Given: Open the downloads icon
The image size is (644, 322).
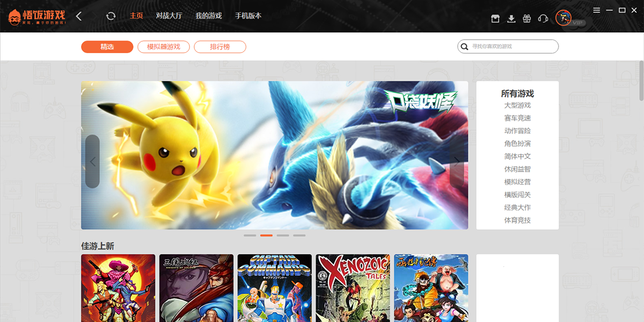Looking at the screenshot, I should [x=511, y=19].
